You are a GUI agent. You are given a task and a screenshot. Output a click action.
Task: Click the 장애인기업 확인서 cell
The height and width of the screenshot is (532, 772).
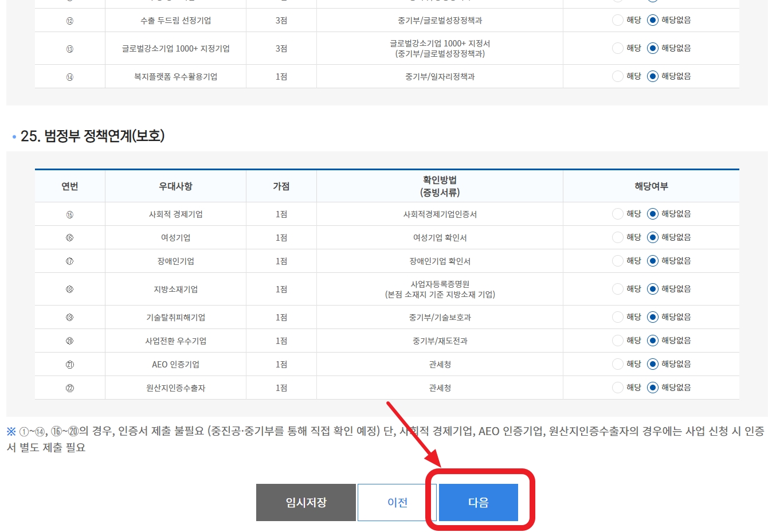pyautogui.click(x=440, y=261)
